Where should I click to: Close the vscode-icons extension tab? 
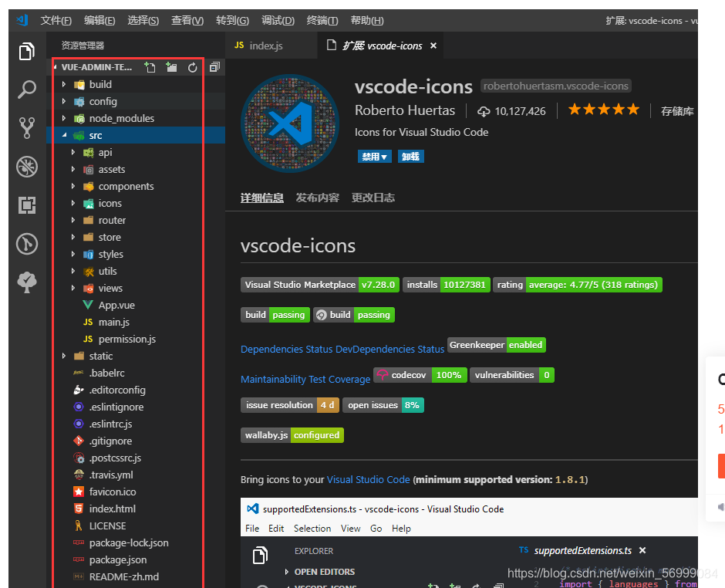433,46
